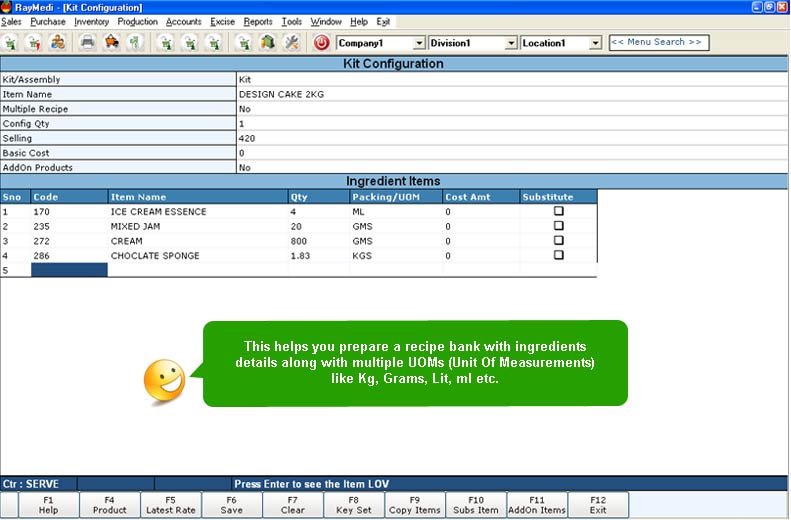The height and width of the screenshot is (520, 791).
Task: Click the F11 AddOn Items button
Action: [x=537, y=505]
